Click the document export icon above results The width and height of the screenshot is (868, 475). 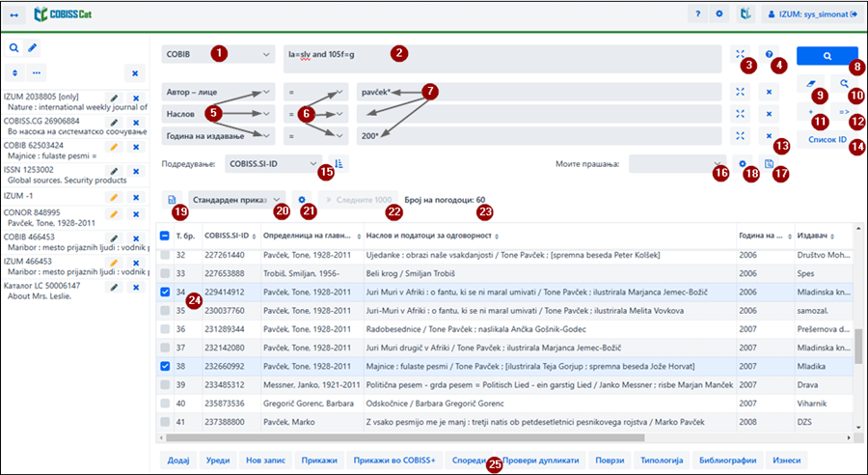tap(172, 200)
